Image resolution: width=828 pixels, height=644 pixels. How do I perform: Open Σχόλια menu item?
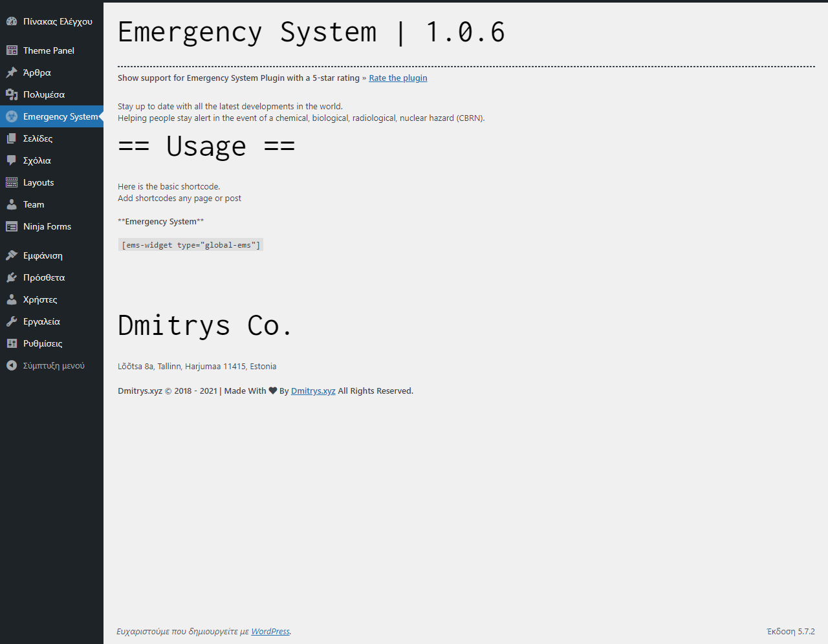[x=52, y=160]
